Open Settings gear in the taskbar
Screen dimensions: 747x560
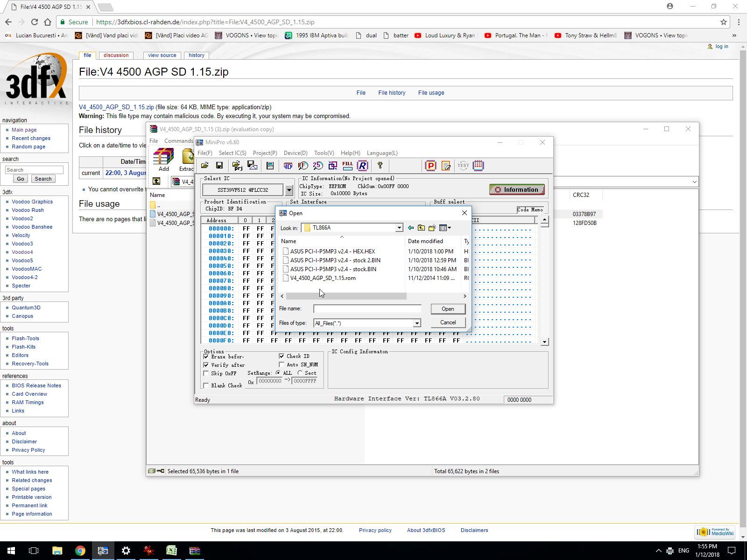tap(126, 551)
